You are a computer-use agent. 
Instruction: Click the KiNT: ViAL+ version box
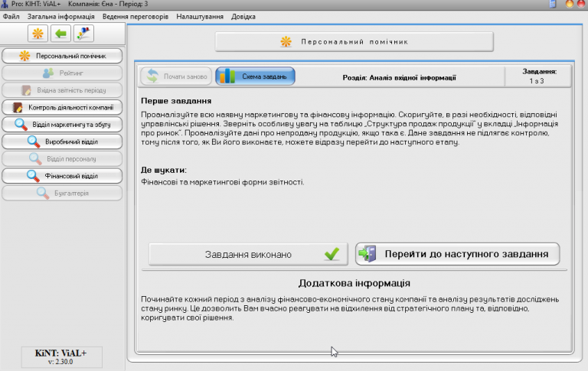61,357
